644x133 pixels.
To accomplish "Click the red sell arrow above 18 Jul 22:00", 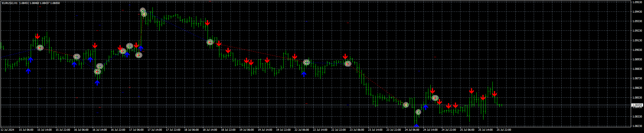I will 228,51.
